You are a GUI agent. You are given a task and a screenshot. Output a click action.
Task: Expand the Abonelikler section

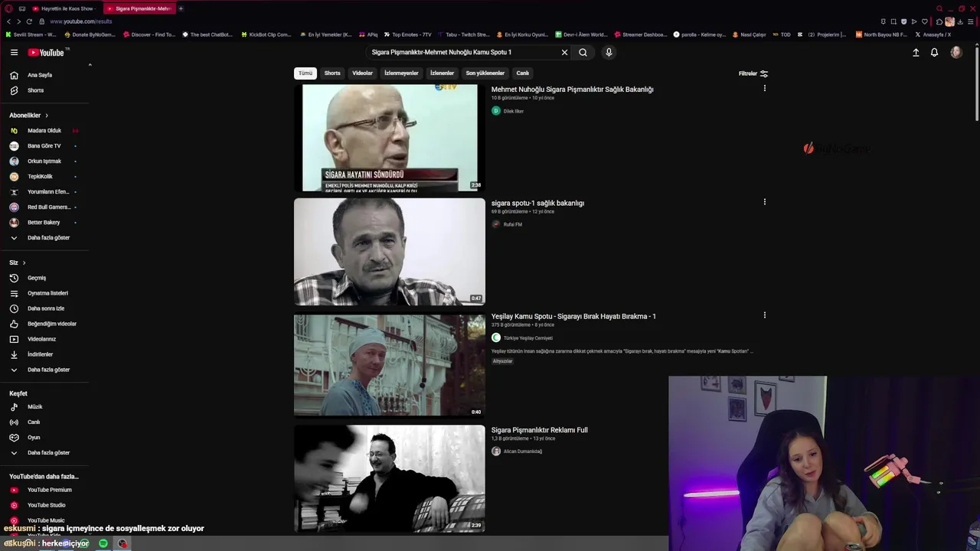pyautogui.click(x=29, y=116)
